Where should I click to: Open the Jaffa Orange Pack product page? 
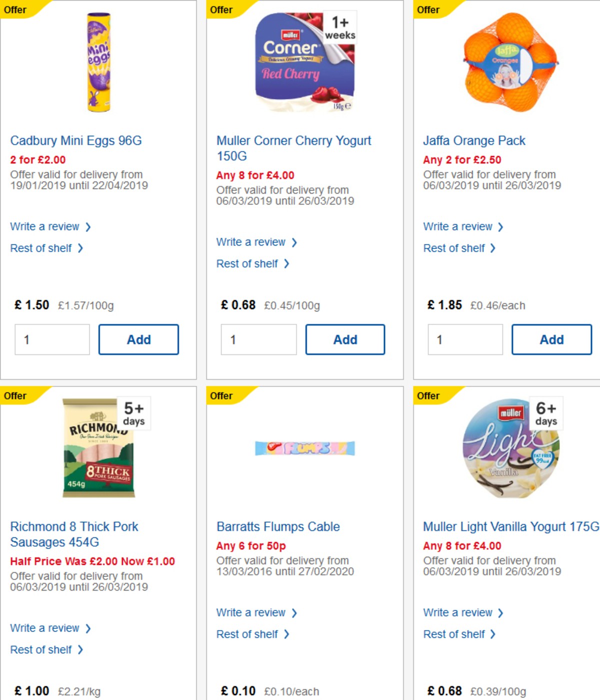(x=473, y=140)
